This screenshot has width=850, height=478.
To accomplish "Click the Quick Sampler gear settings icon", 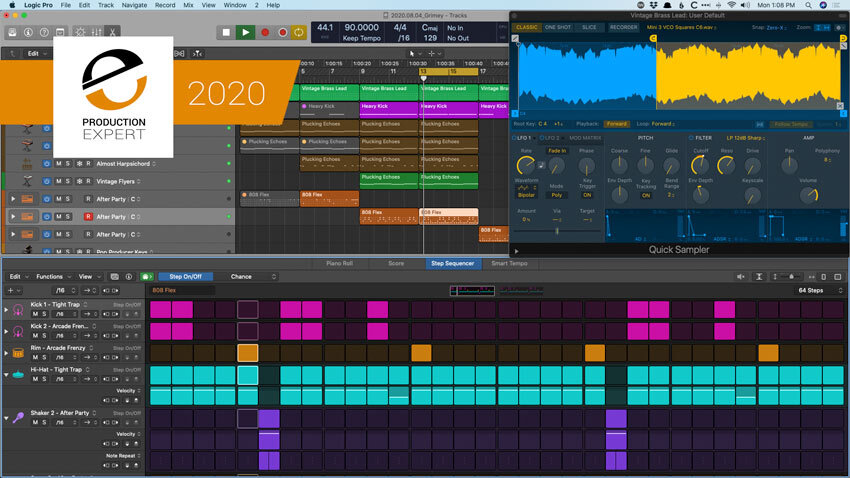I will 840,27.
